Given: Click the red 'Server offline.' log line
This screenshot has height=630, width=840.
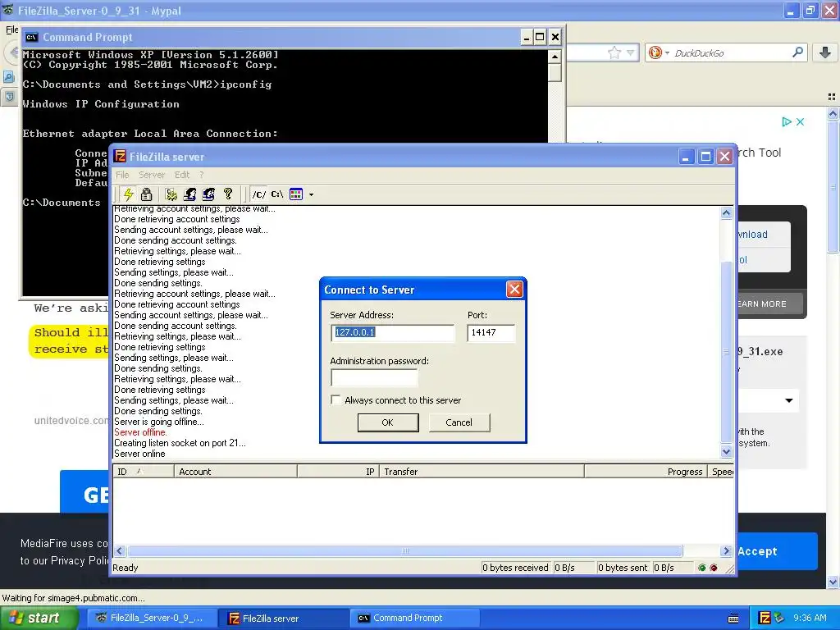Looking at the screenshot, I should pos(140,432).
